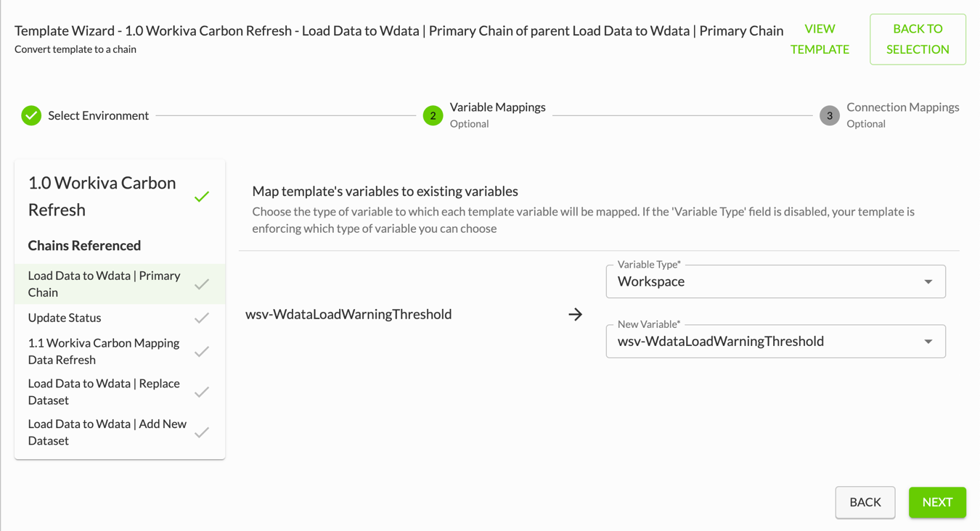Viewport: 980px width, 531px height.
Task: Click the step 3 Connection Mappings circle
Action: pos(830,115)
